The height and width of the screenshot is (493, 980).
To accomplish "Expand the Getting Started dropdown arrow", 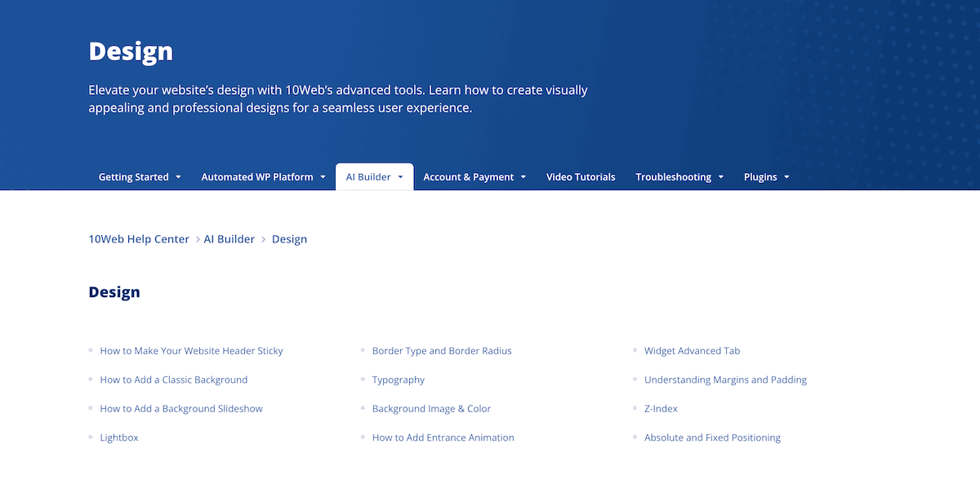I will (178, 177).
